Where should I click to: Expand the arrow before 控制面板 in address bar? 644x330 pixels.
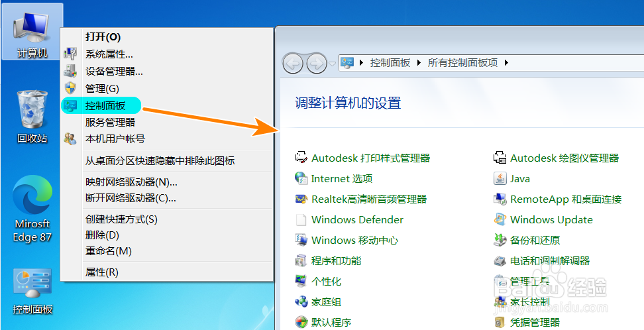[x=361, y=63]
